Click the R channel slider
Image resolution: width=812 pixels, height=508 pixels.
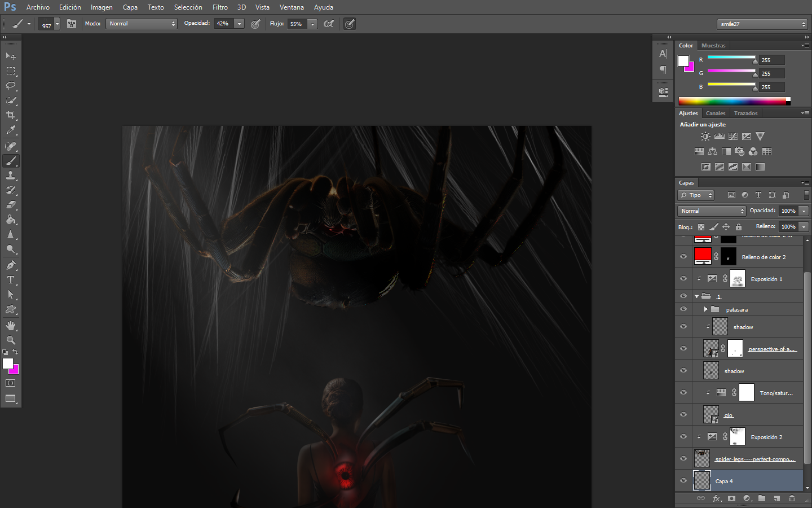(731, 58)
